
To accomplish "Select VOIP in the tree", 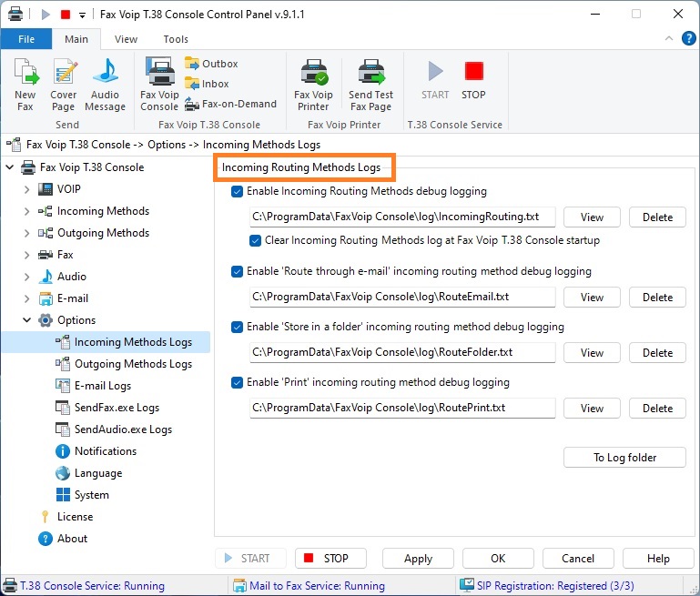I will click(69, 189).
